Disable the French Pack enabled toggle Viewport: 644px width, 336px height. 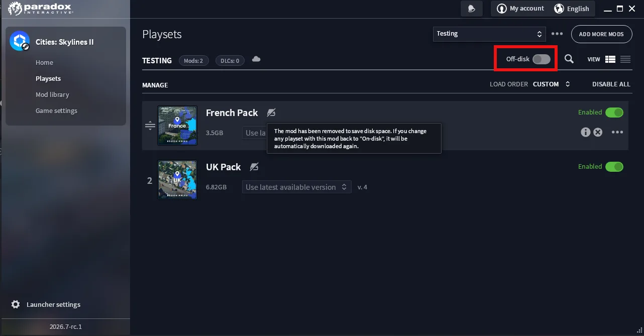click(x=614, y=113)
